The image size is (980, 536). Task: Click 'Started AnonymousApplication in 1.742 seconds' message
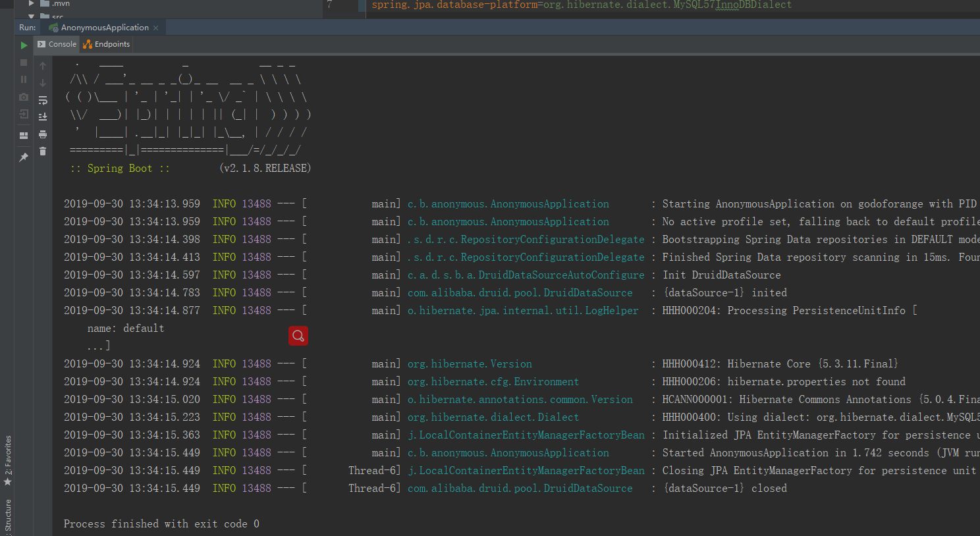click(821, 453)
